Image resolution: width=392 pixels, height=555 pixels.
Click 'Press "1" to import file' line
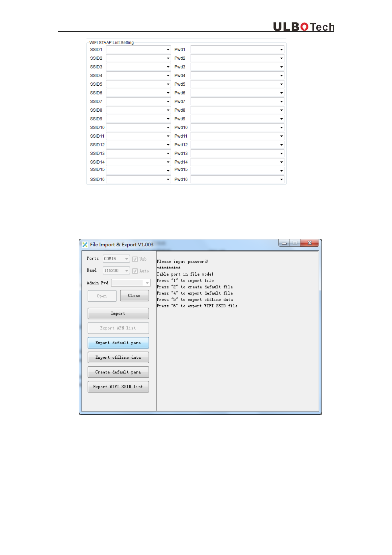185,281
